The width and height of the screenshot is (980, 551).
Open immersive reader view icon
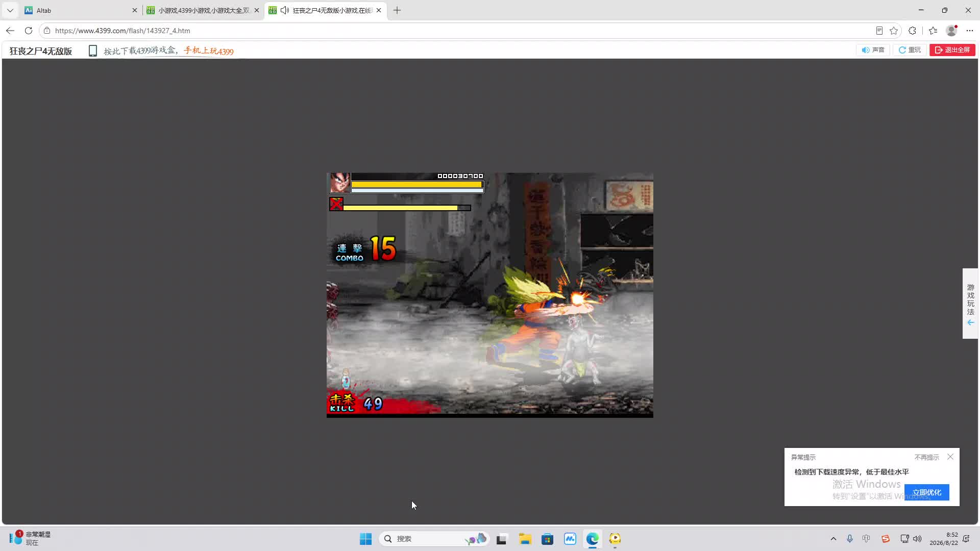tap(879, 31)
